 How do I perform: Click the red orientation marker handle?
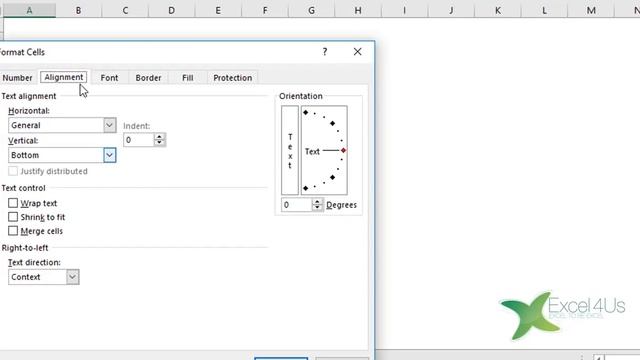tap(343, 151)
